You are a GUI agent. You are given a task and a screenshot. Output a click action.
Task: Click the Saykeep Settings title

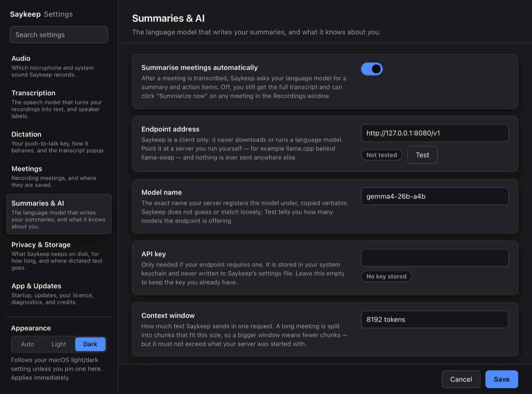point(41,14)
